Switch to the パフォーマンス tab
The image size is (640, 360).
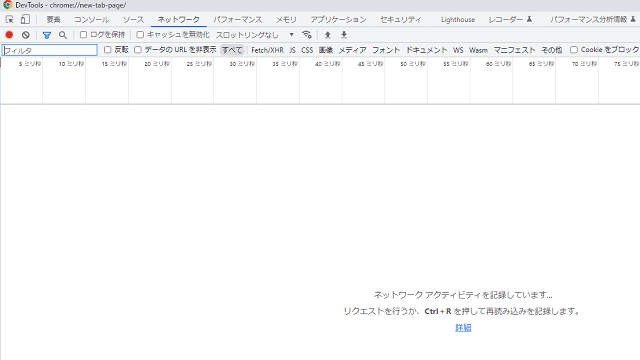(238, 20)
